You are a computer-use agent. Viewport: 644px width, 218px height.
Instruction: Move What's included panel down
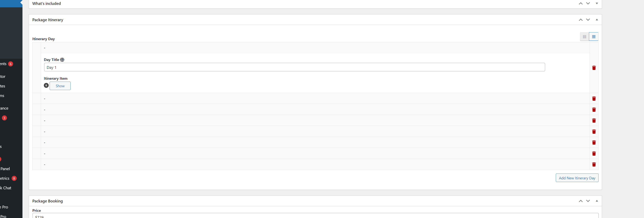pos(588,4)
